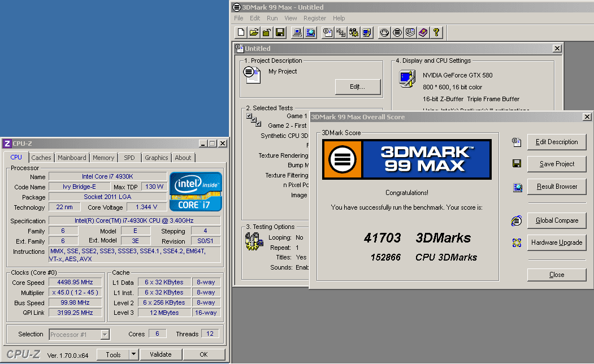Click the Open project folder icon
Screen dimensions: 594x364
click(254, 33)
